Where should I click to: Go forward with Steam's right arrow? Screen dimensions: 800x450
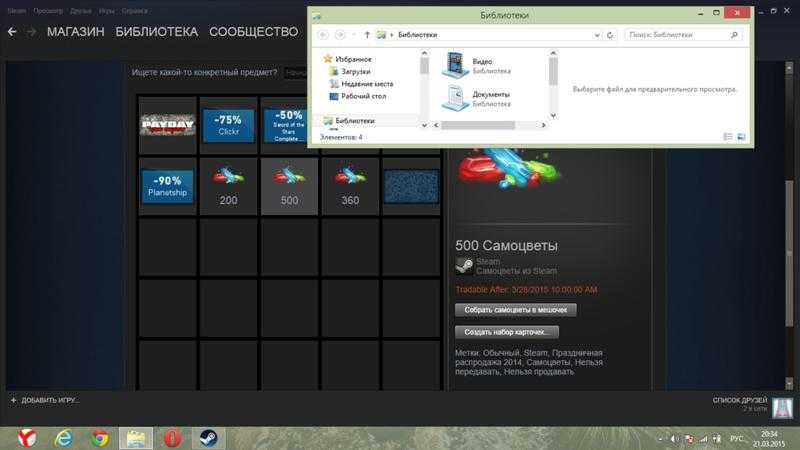click(x=31, y=32)
